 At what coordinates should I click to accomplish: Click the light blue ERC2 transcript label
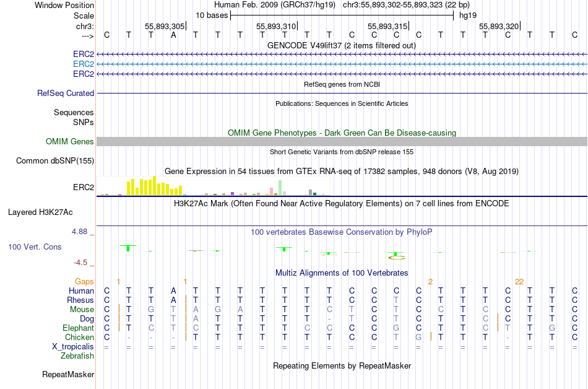(x=84, y=64)
